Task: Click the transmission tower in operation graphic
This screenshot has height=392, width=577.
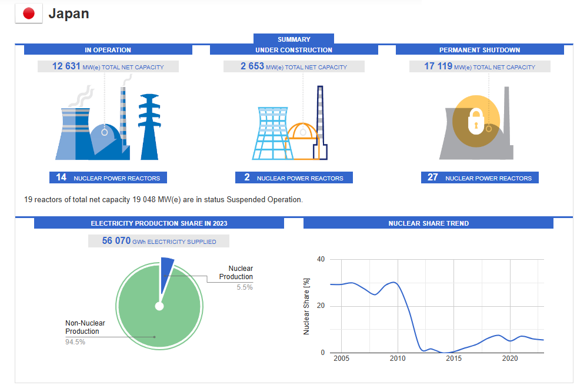Action: pyautogui.click(x=149, y=126)
